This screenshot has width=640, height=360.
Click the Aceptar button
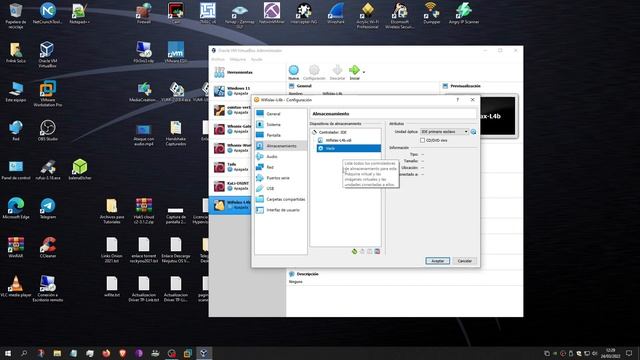coord(438,261)
